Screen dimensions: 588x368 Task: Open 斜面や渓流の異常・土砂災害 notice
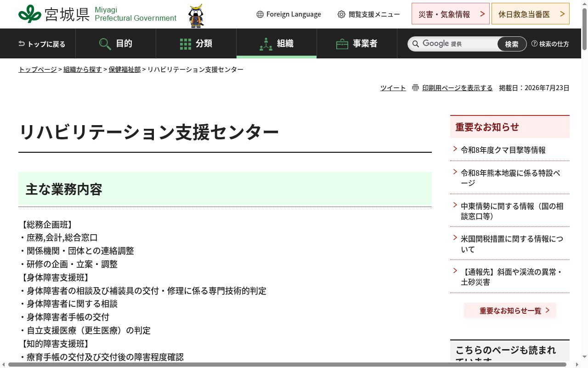click(512, 277)
